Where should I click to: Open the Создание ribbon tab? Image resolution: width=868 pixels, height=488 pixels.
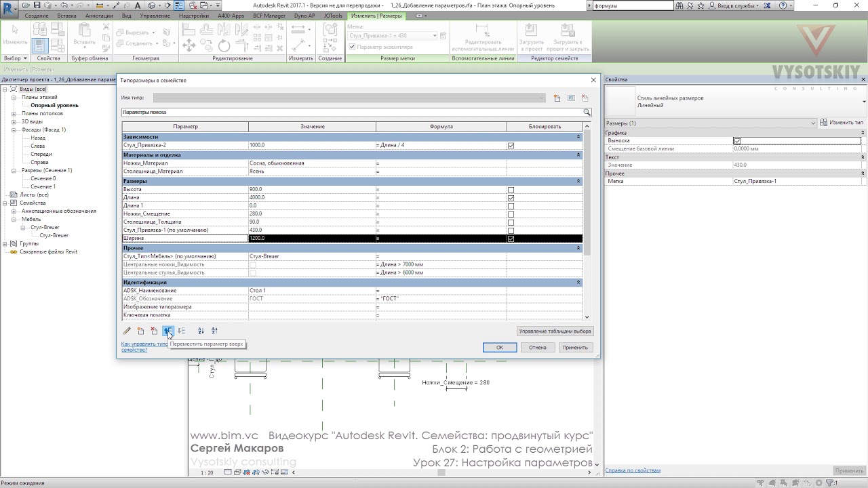coord(37,16)
